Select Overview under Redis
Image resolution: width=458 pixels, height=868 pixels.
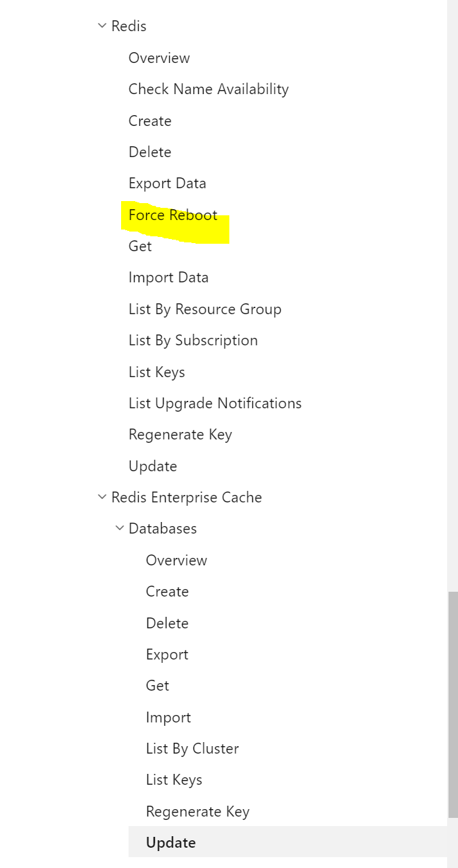159,58
